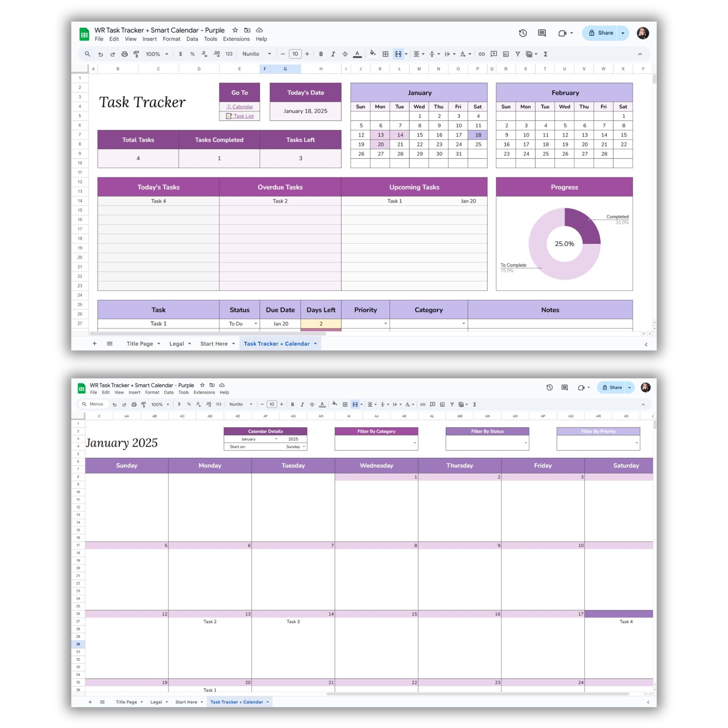Insert link icon in top window toolbar
This screenshot has width=728, height=728.
pyautogui.click(x=481, y=54)
